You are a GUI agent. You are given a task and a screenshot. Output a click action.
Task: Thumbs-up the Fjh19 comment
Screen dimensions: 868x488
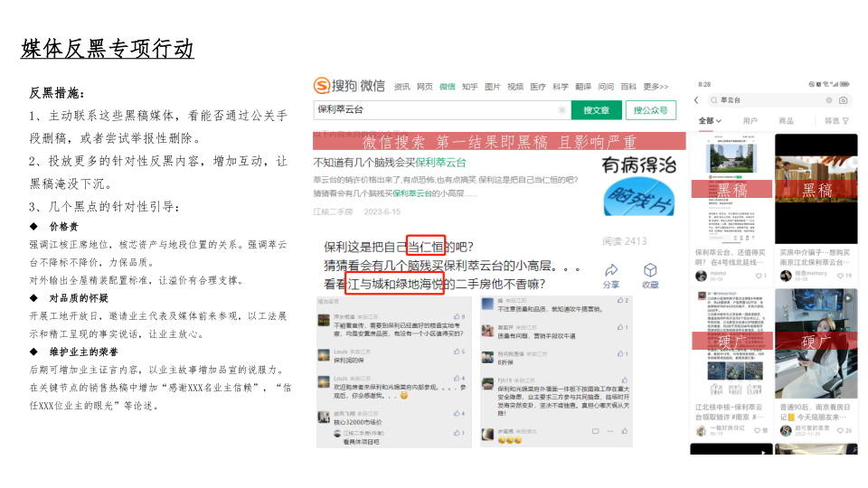click(x=625, y=380)
